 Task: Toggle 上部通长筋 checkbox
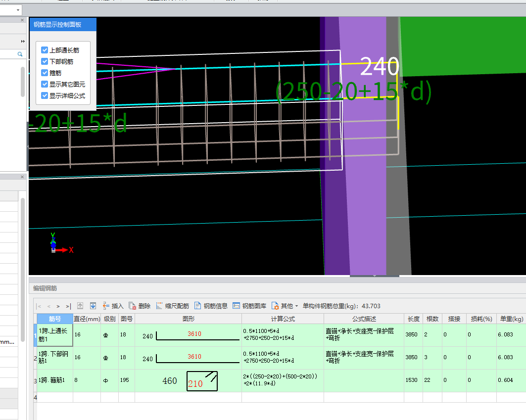[45, 50]
